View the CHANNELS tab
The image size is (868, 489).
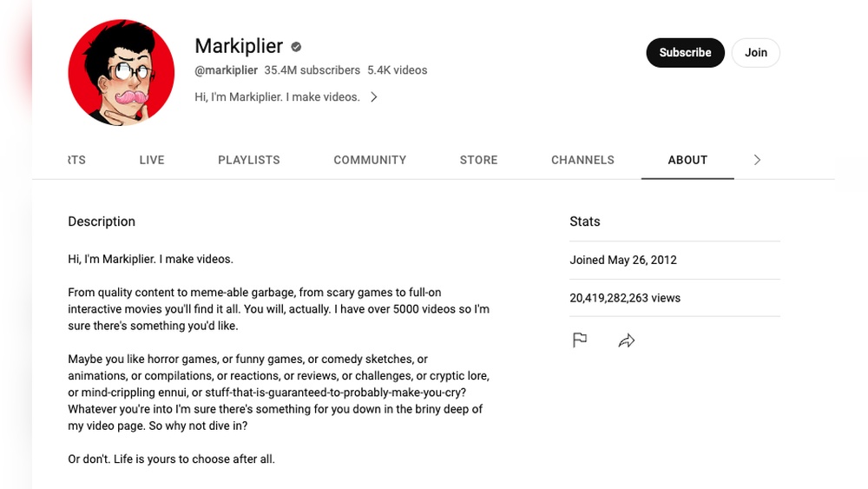point(582,160)
